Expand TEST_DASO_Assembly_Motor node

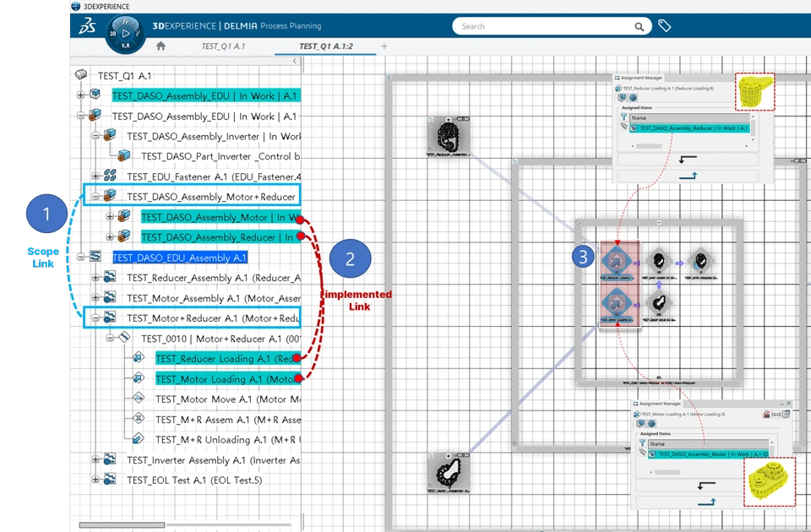pyautogui.click(x=110, y=217)
